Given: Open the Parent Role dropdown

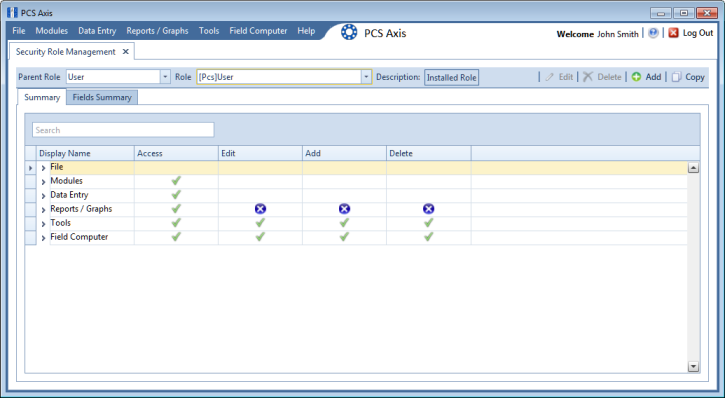Looking at the screenshot, I should tap(165, 77).
